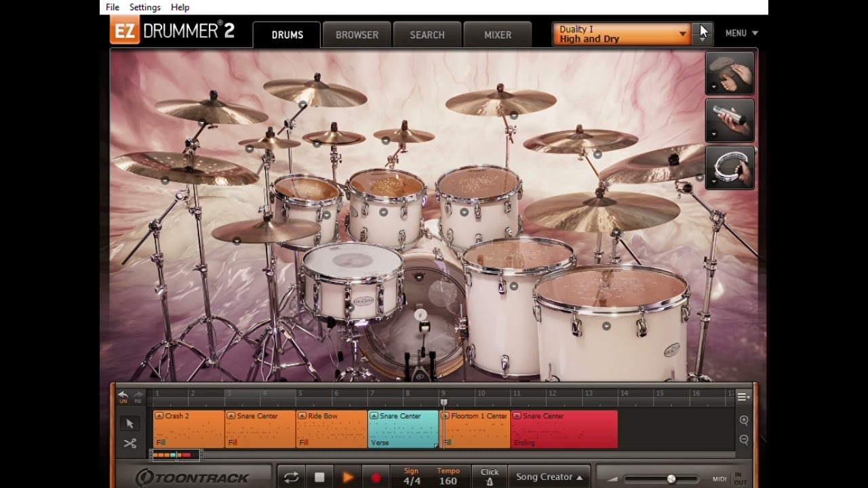This screenshot has width=868, height=488.
Task: Open the File menu
Action: coord(113,7)
